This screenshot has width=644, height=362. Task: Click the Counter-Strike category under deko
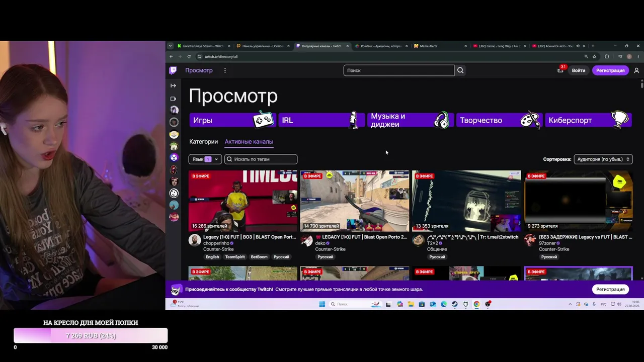click(x=330, y=249)
